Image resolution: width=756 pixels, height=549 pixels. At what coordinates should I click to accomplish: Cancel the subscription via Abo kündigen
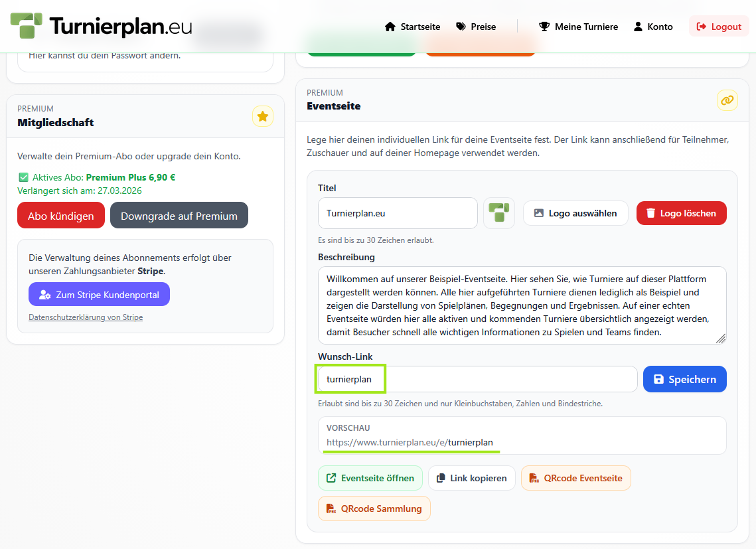click(x=60, y=214)
